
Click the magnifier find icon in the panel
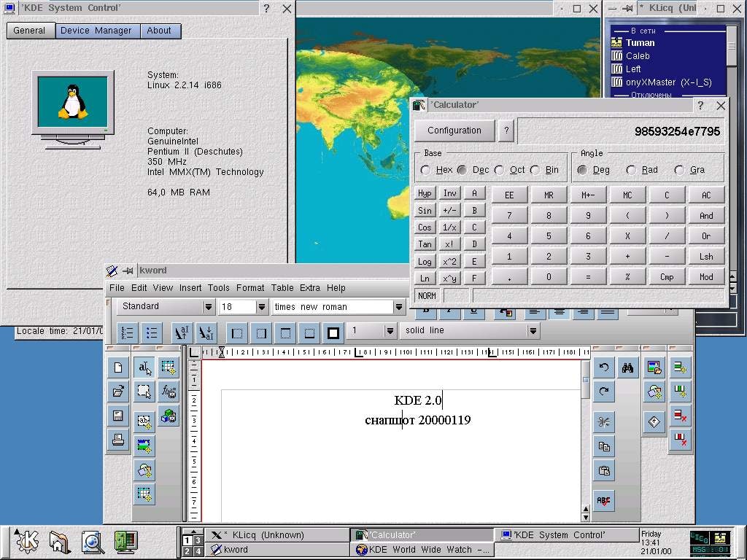coord(92,542)
